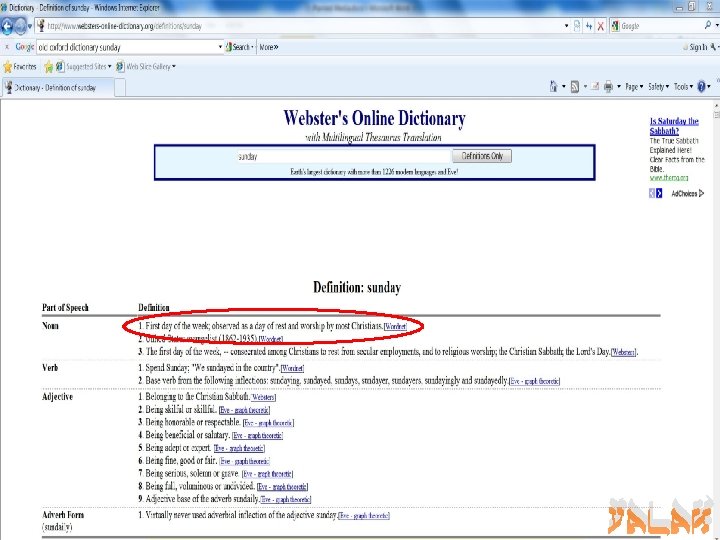Click the blue Help question mark icon
The width and height of the screenshot is (720, 540).
pos(701,86)
